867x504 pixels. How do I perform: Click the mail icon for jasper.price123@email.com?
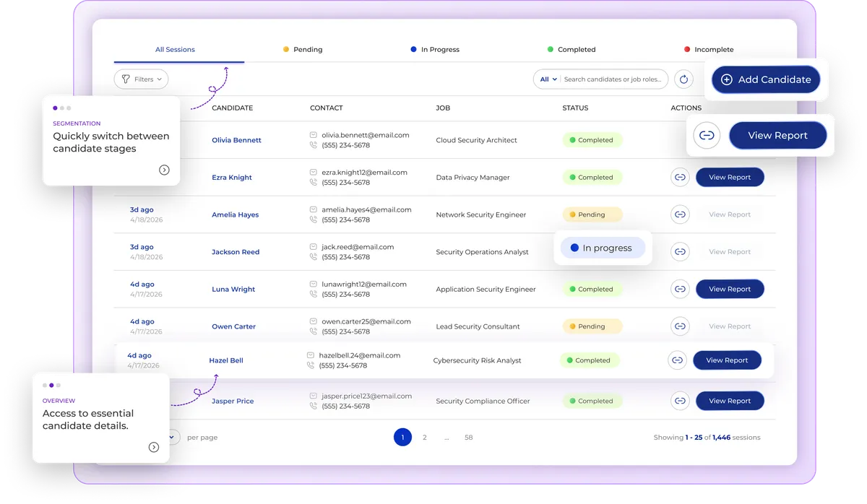point(314,396)
